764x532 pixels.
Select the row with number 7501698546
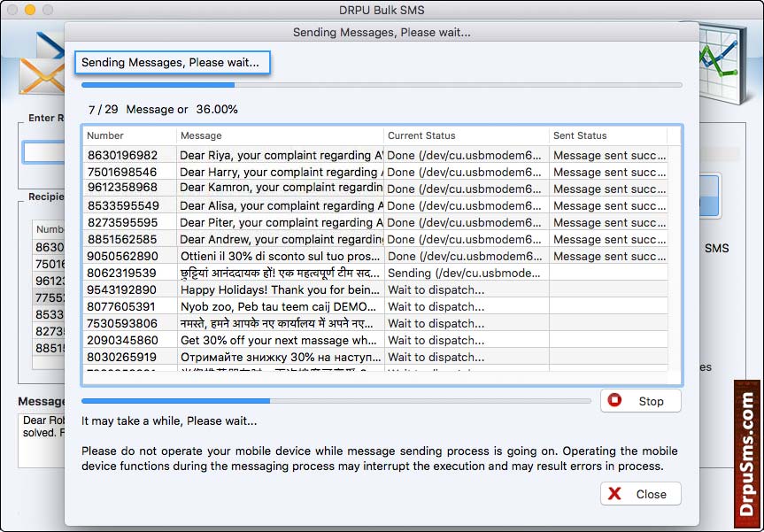375,172
